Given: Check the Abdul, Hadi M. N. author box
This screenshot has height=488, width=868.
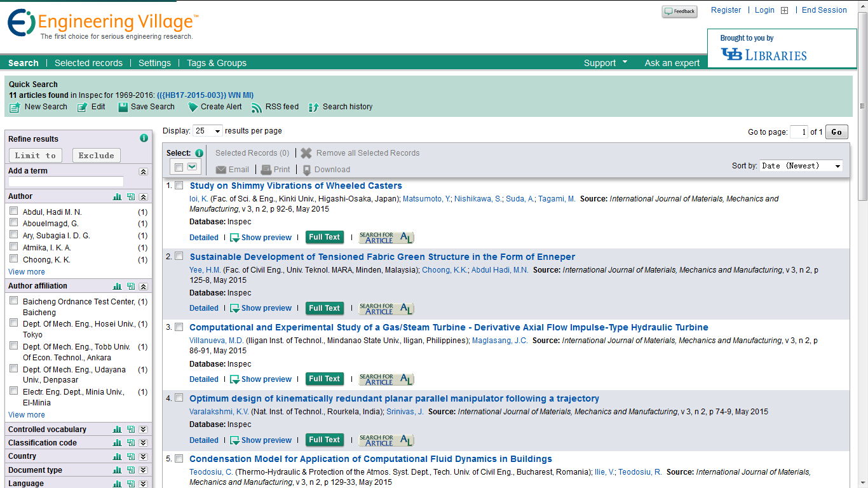Looking at the screenshot, I should pyautogui.click(x=14, y=211).
